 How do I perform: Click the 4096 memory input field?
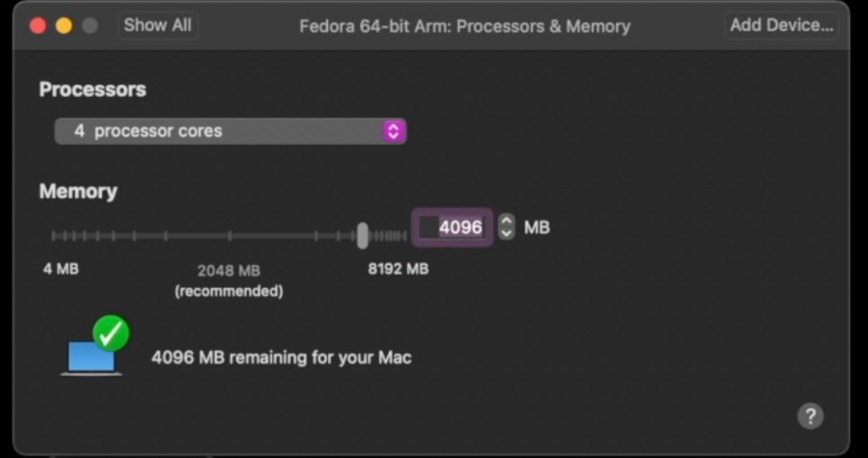452,227
